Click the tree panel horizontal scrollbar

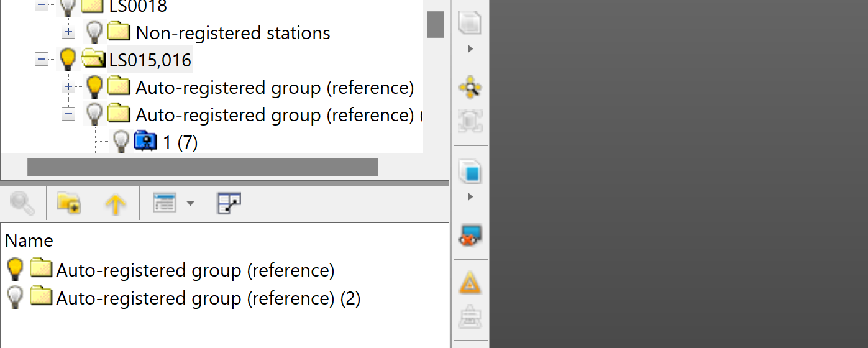click(x=203, y=167)
